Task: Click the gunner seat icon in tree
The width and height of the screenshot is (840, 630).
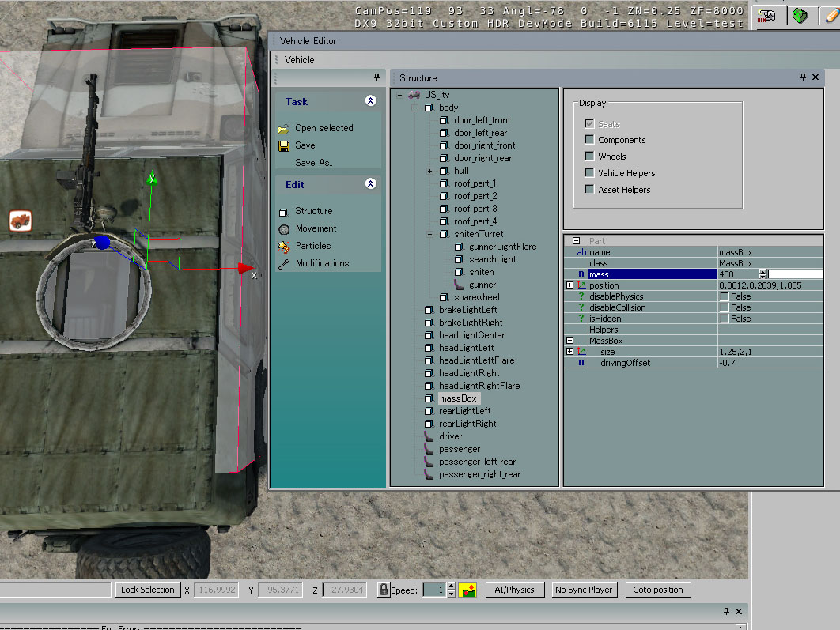Action: point(459,285)
